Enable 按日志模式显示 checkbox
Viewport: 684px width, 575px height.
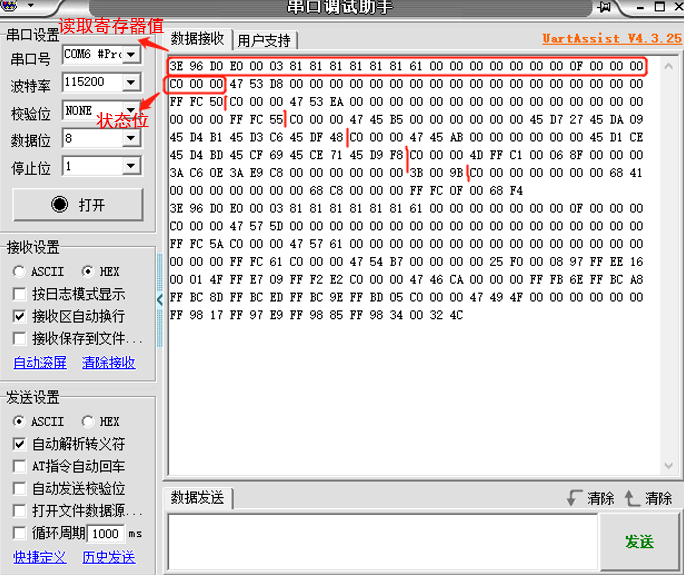point(19,294)
